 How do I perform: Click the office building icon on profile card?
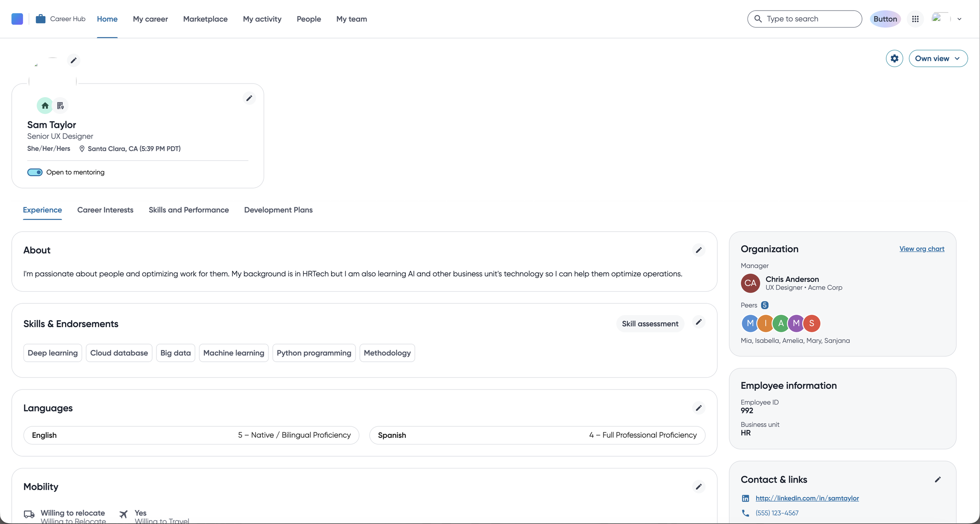coord(60,105)
